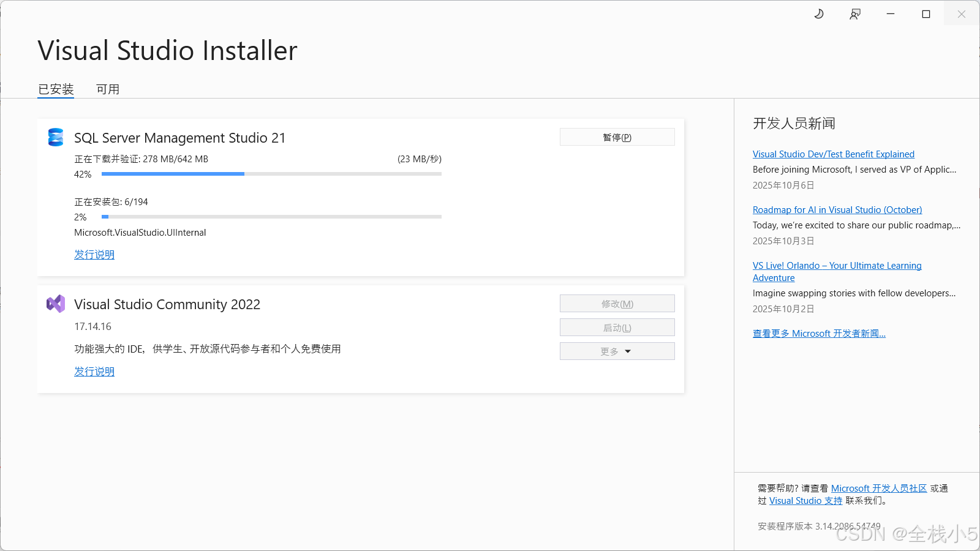Viewport: 980px width, 551px height.
Task: Click news date 2025年10月2日
Action: [x=783, y=309]
